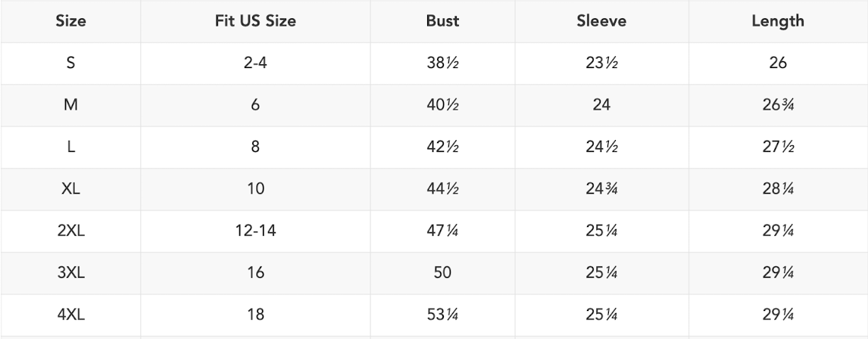Click the Sleeve column header
Image resolution: width=868 pixels, height=339 pixels.
tap(601, 21)
